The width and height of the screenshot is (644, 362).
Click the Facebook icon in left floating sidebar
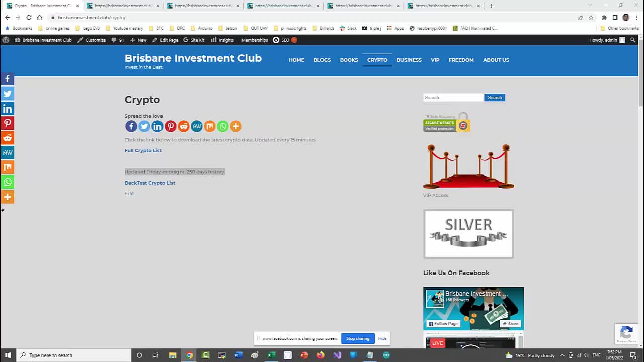7,79
